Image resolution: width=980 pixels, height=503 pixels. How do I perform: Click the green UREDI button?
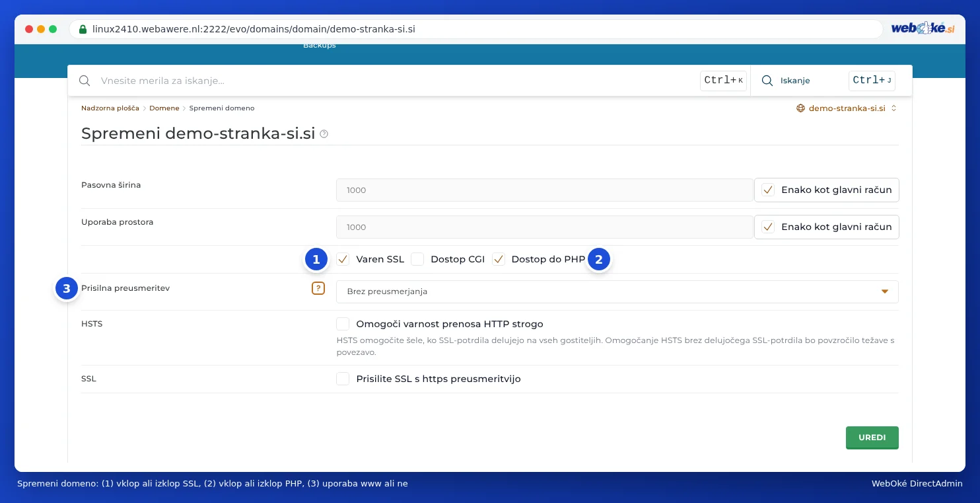pyautogui.click(x=872, y=438)
